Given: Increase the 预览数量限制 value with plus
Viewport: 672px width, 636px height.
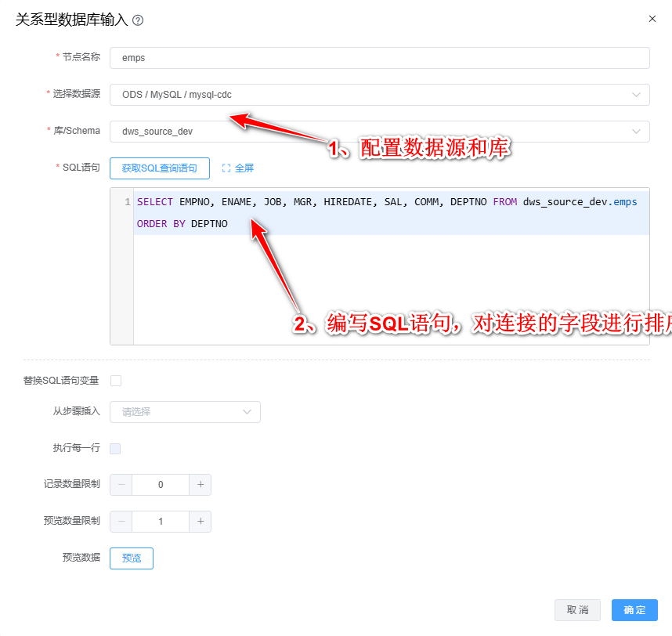Looking at the screenshot, I should [201, 522].
